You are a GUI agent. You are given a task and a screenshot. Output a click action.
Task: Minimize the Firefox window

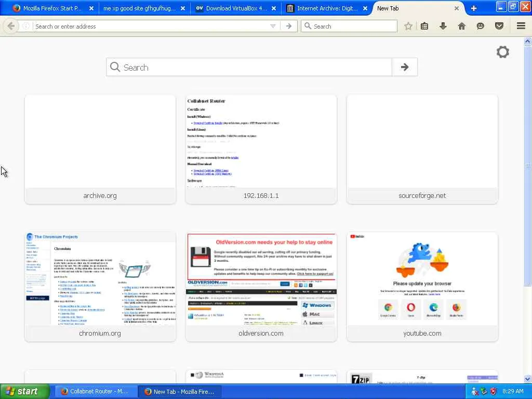tap(501, 7)
